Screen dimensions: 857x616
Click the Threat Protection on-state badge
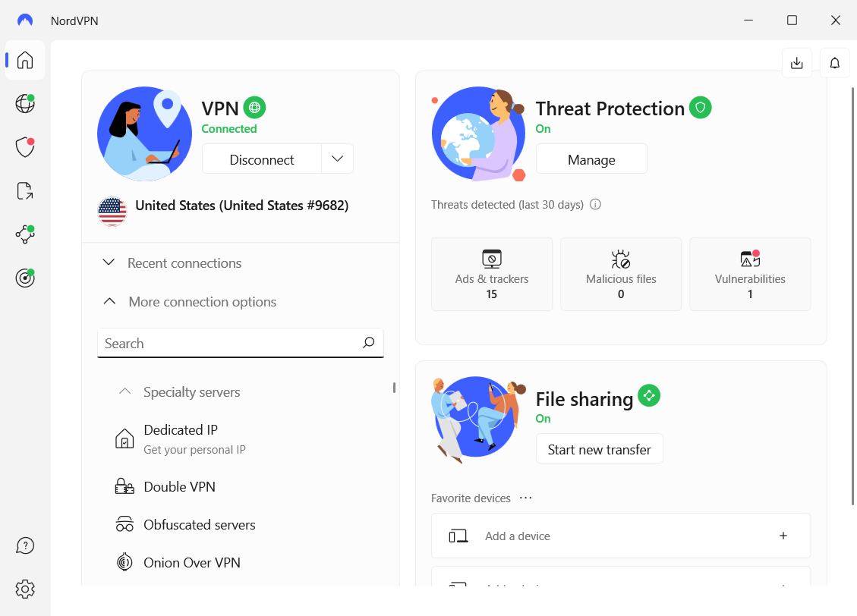(x=700, y=108)
